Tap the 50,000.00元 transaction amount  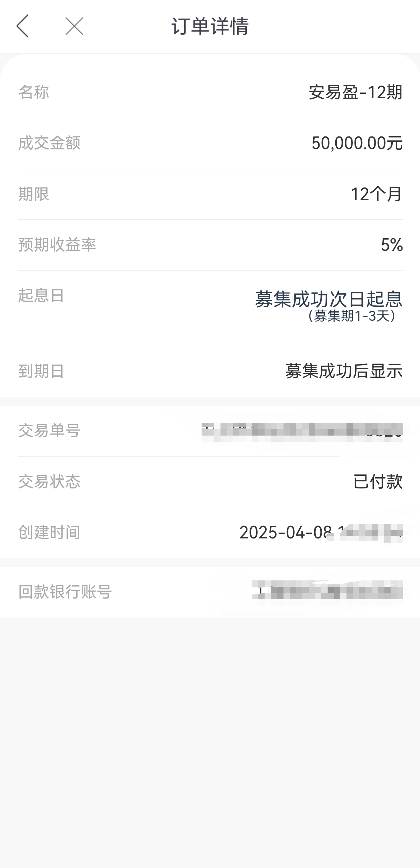click(357, 143)
